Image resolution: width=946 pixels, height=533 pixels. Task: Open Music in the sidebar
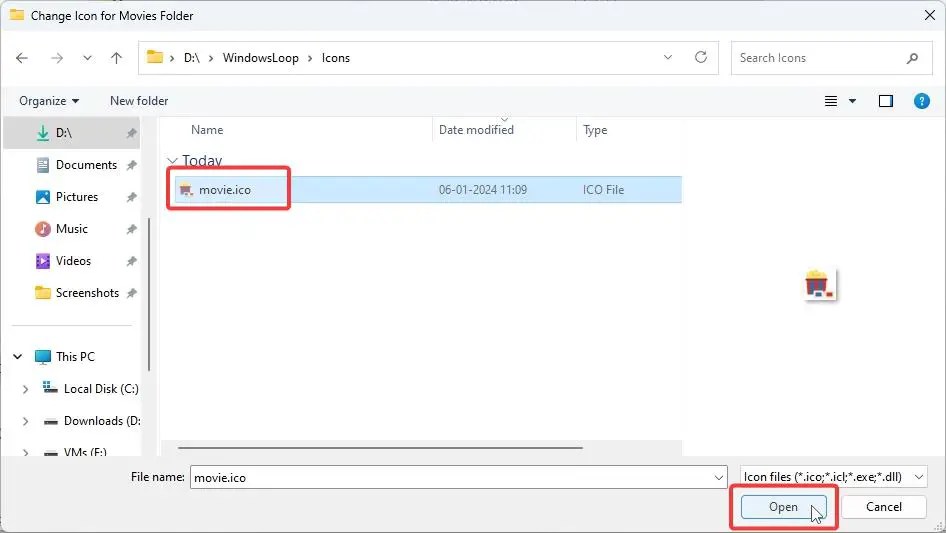tap(71, 229)
